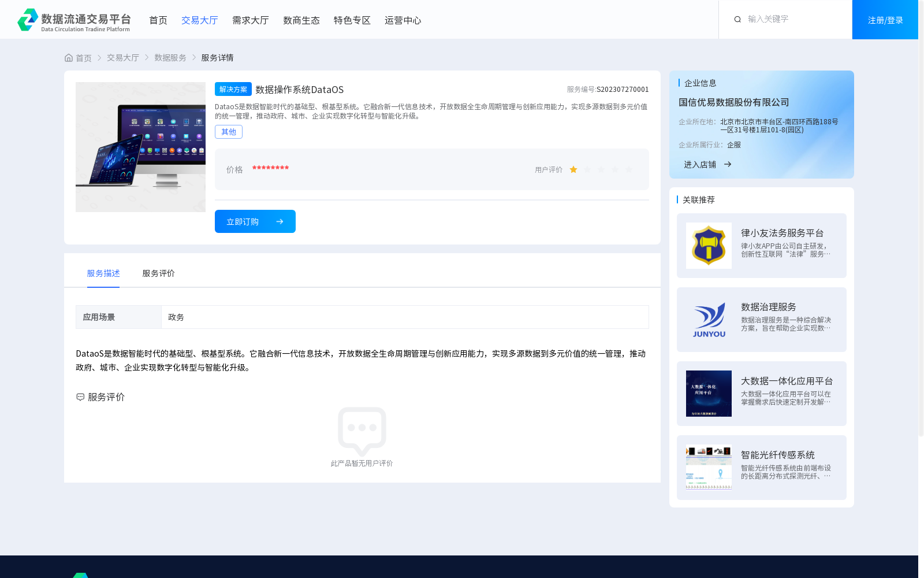This screenshot has height=578, width=924.
Task: Click 政务 application scenario cell
Action: coord(405,317)
